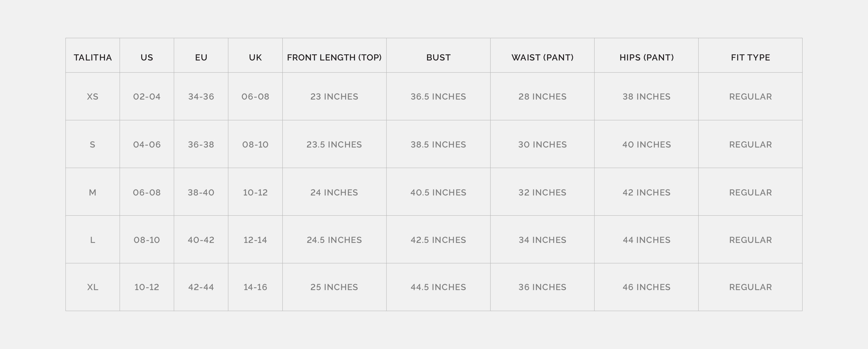Screen dimensions: 868x349
Task: Select the FRONT LENGTH (TOP) header
Action: tap(334, 58)
